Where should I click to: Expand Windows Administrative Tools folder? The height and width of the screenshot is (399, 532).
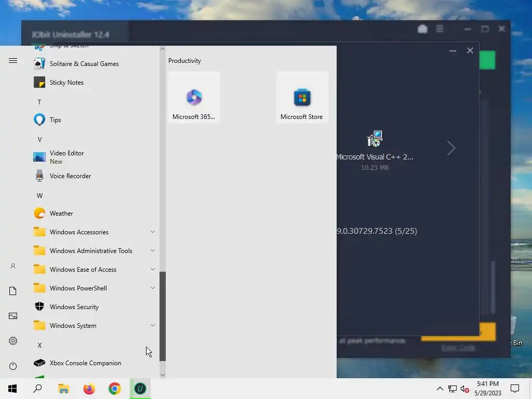point(95,251)
